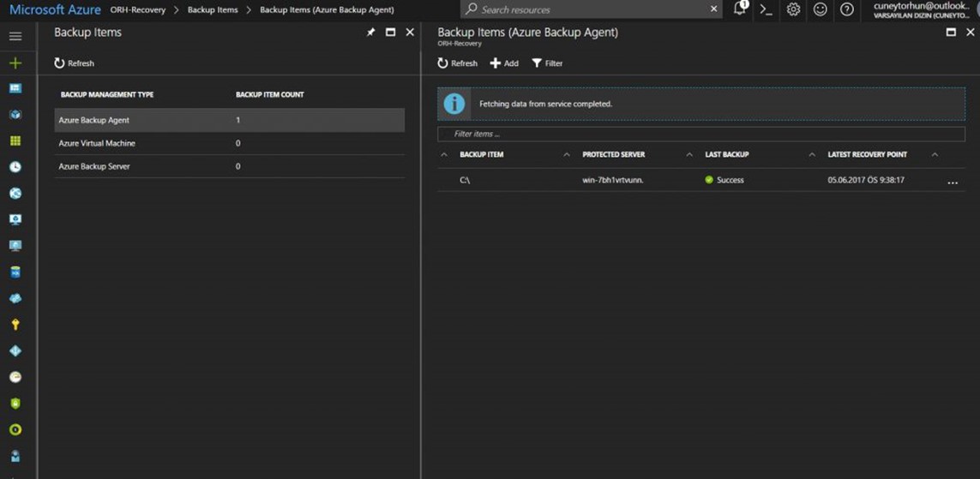Viewport: 980px width, 479px height.
Task: Maximize the Azure Backup Agent blade
Action: point(951,33)
